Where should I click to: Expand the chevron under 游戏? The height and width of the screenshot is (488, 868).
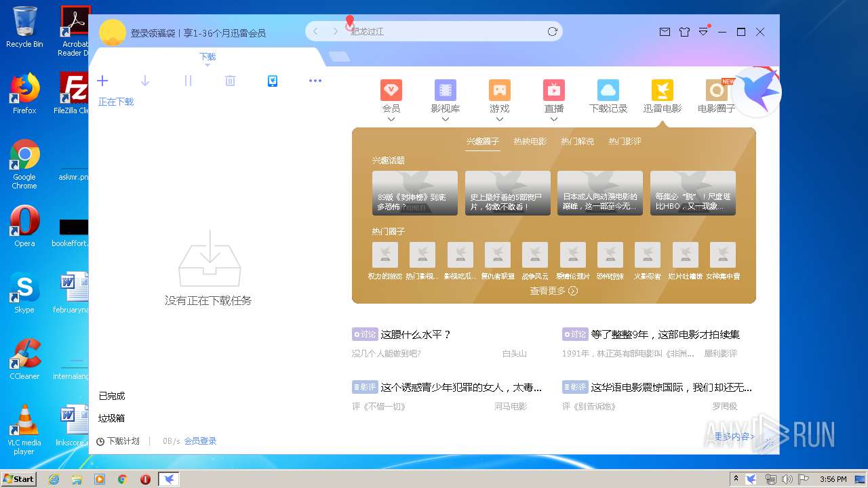coord(500,119)
